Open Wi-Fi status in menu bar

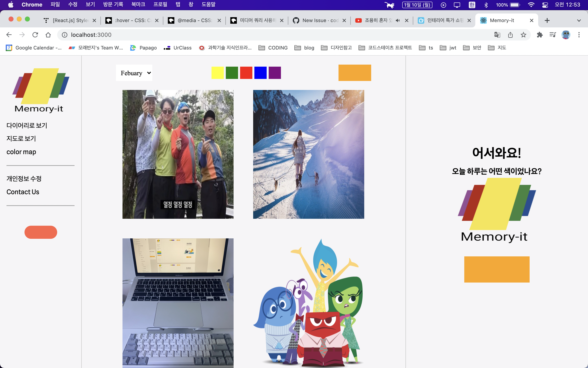531,5
